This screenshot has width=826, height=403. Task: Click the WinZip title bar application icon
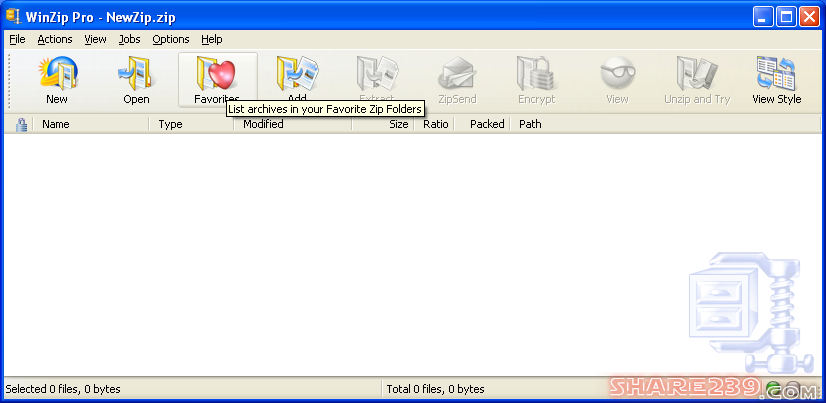tap(13, 16)
